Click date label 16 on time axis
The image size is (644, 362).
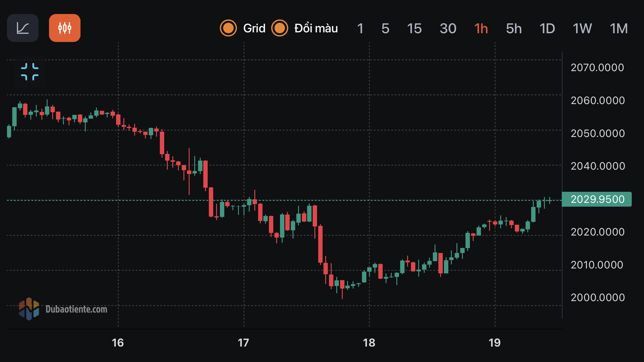pyautogui.click(x=118, y=343)
